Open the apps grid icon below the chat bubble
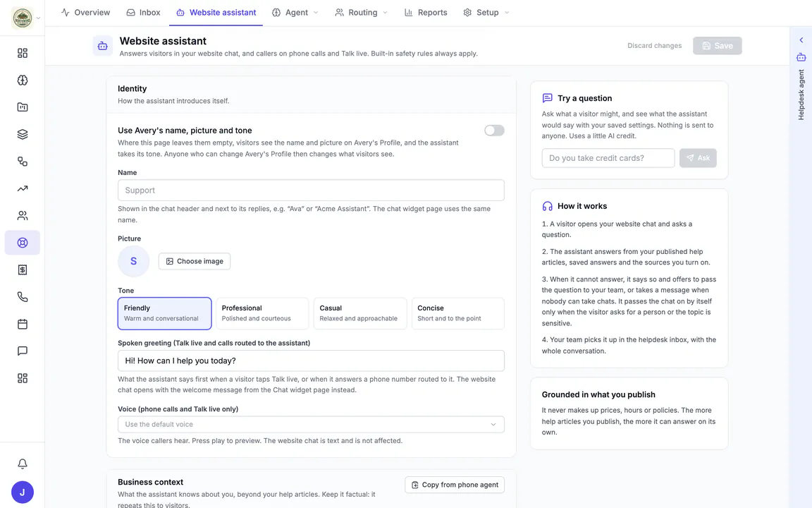The width and height of the screenshot is (812, 508). [23, 378]
